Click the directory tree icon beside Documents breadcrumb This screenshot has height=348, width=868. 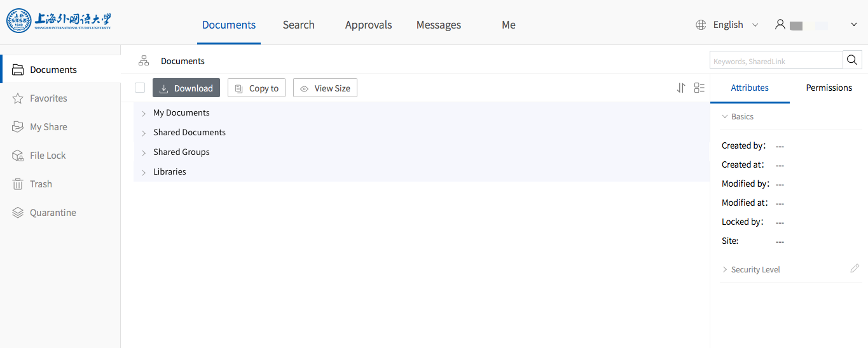pos(144,61)
